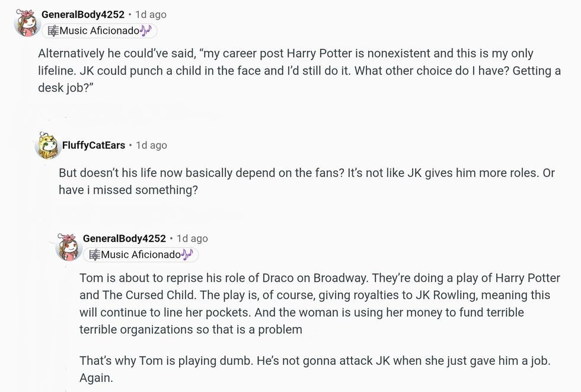Click the nested reply's '1d ago' timestamp

[x=193, y=238]
